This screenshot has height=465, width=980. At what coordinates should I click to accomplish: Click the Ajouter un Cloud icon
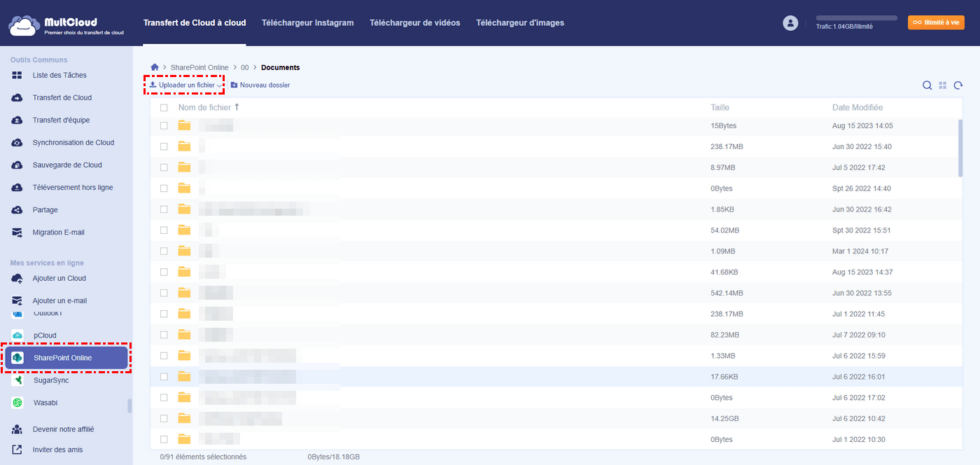tap(17, 278)
